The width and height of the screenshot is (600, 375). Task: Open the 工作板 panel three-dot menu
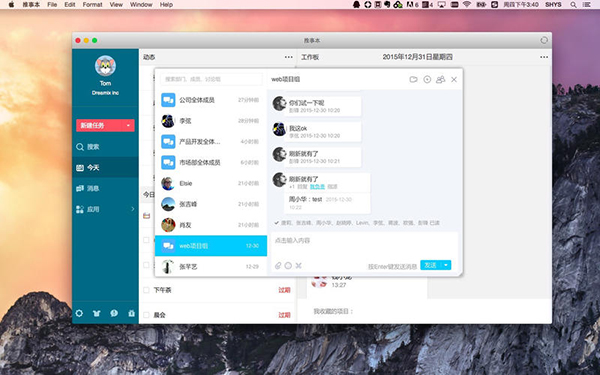(x=544, y=57)
